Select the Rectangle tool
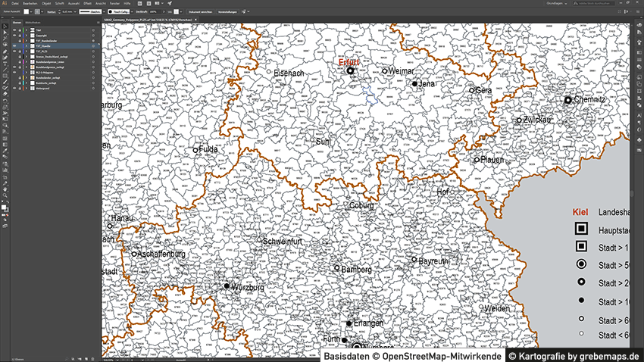Screen dimensions: 644x362 point(5,76)
